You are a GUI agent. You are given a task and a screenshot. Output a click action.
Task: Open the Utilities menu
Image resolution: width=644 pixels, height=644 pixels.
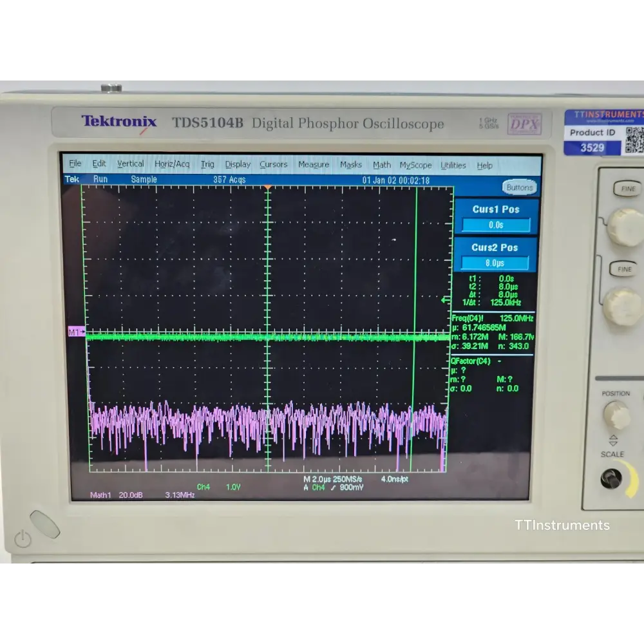tap(453, 165)
